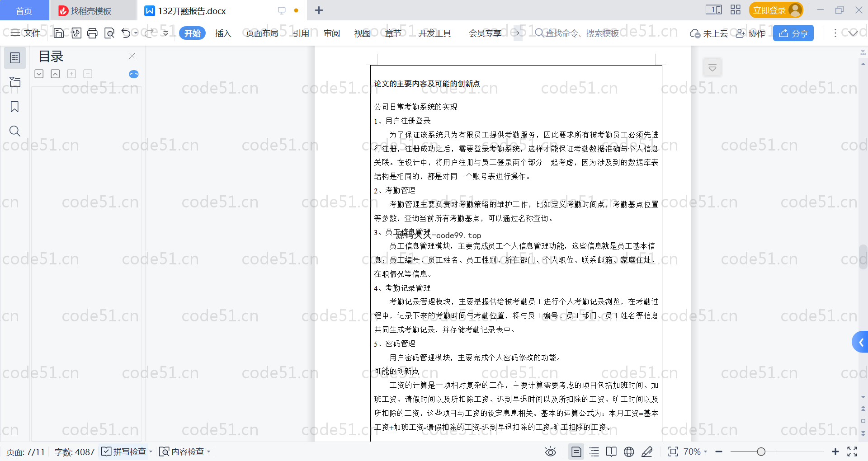Click the screen-display icon on the document tab
868x461 pixels.
[282, 10]
